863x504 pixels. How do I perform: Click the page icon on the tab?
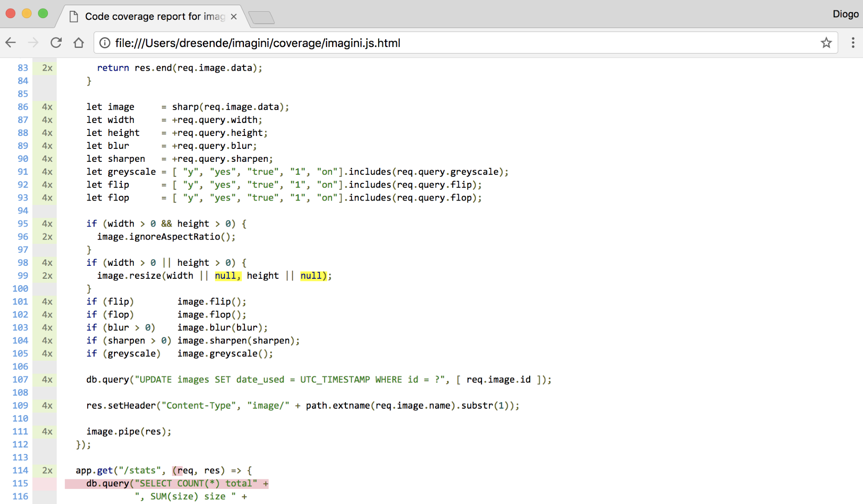tap(74, 16)
